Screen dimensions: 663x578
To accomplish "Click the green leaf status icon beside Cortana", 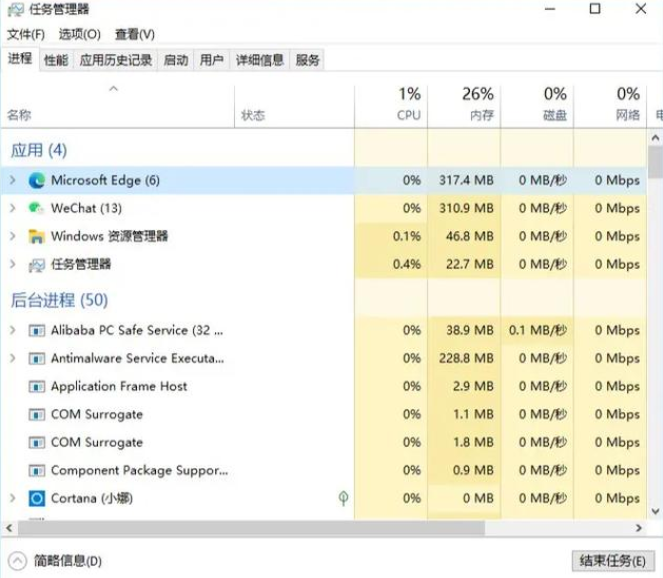I will tap(343, 498).
